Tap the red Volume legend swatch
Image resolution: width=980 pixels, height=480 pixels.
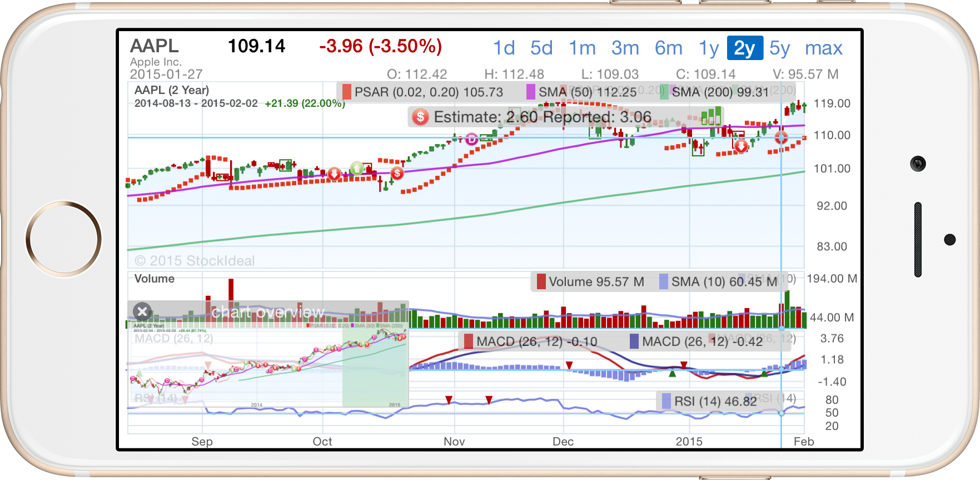[x=541, y=281]
